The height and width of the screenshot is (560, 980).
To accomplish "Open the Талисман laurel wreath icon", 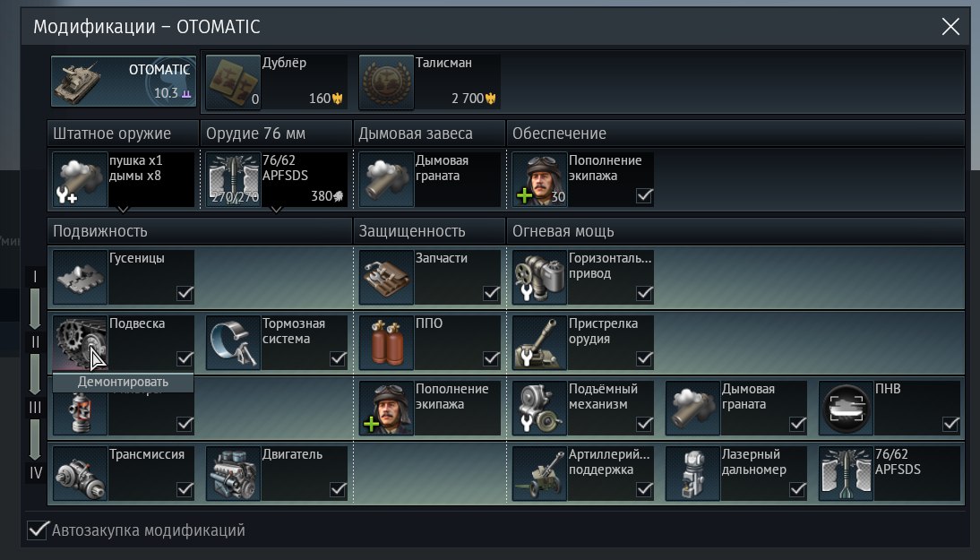I will (386, 82).
